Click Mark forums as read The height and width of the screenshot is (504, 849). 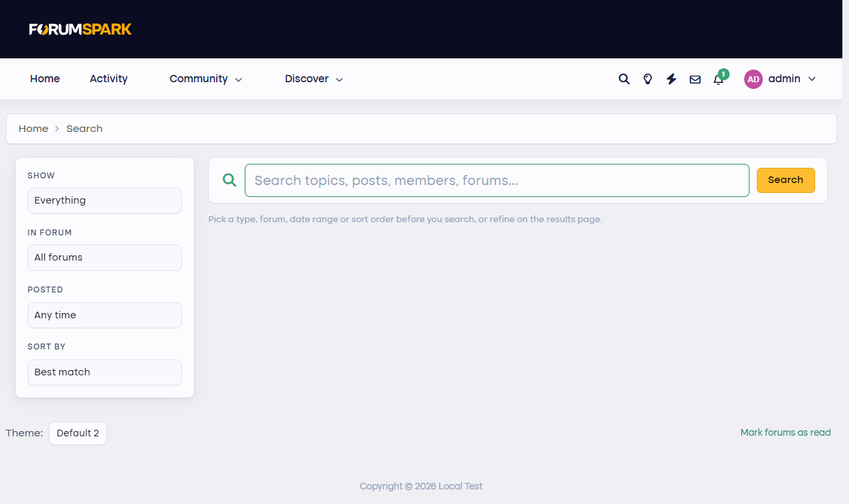[785, 432]
